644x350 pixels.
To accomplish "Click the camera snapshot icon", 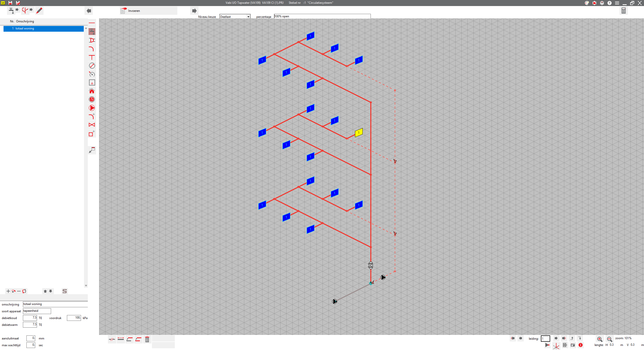I will coord(573,345).
